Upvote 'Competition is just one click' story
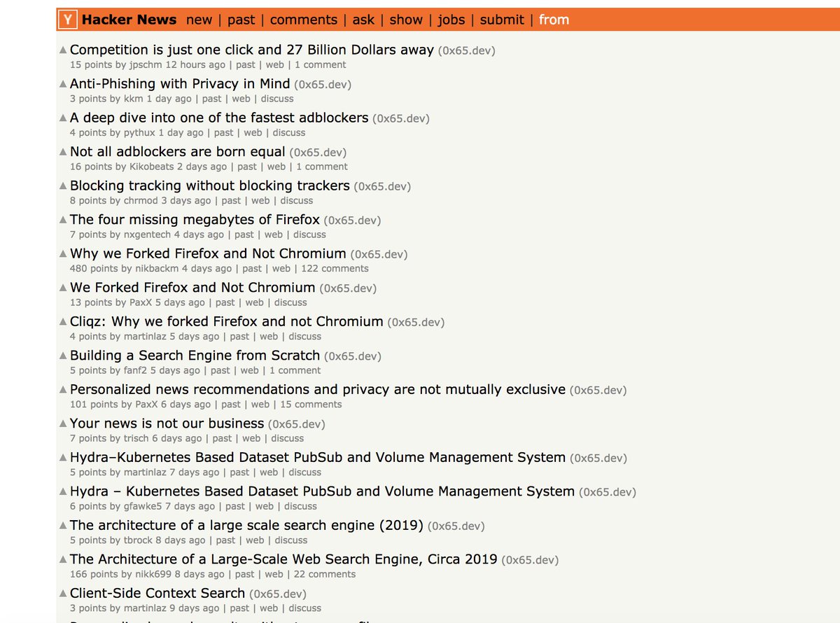The width and height of the screenshot is (840, 623). [63, 50]
